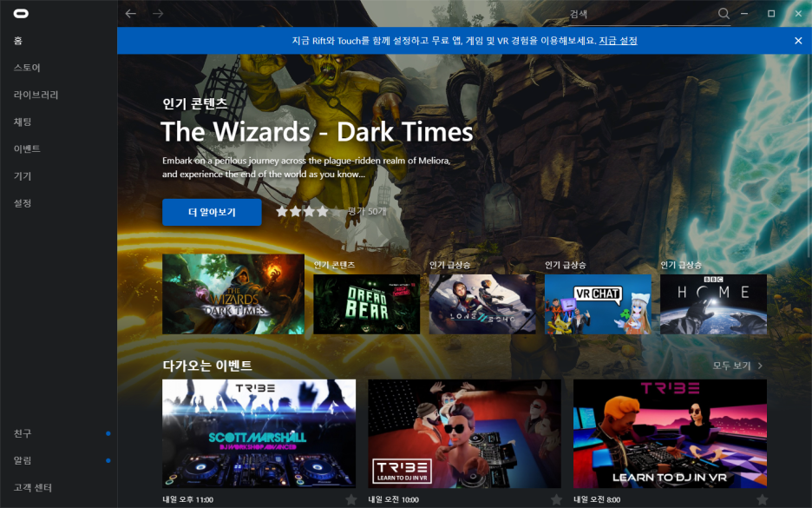Image resolution: width=812 pixels, height=508 pixels.
Task: Open 채팅 in the sidebar
Action: (23, 122)
